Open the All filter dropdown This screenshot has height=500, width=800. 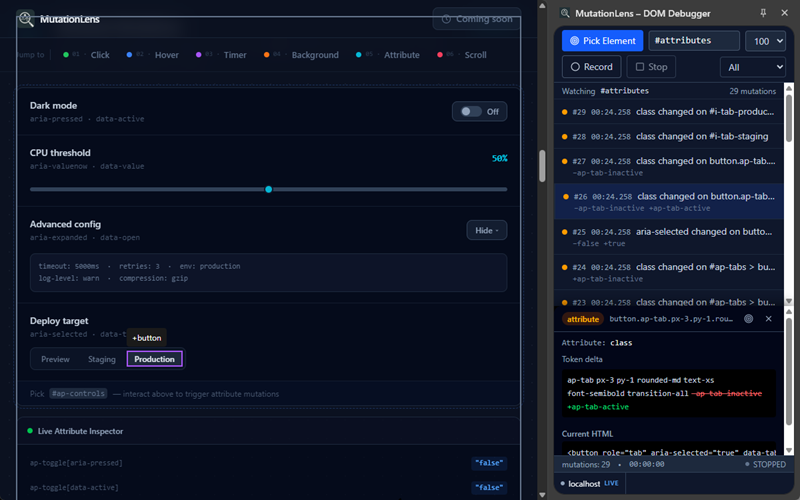coord(753,67)
